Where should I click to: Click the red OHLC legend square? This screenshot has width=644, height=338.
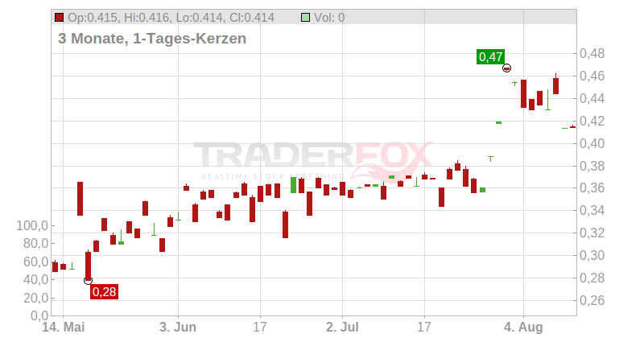59,18
